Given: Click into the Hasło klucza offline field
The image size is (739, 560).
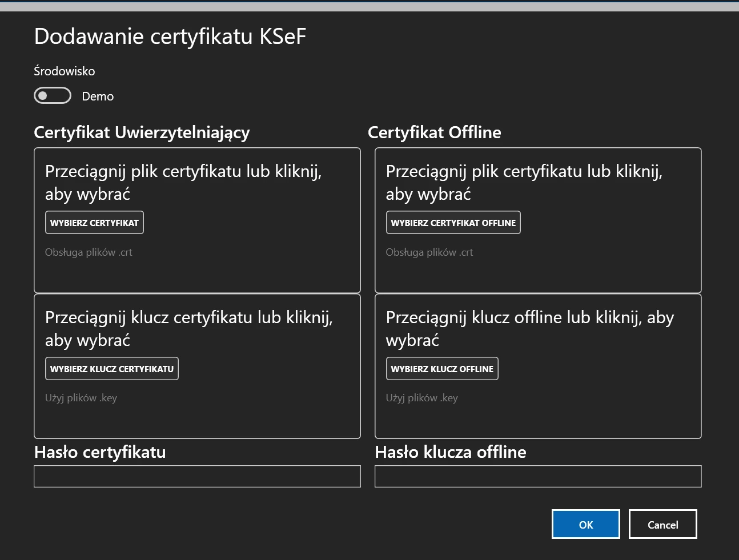Looking at the screenshot, I should click(538, 477).
